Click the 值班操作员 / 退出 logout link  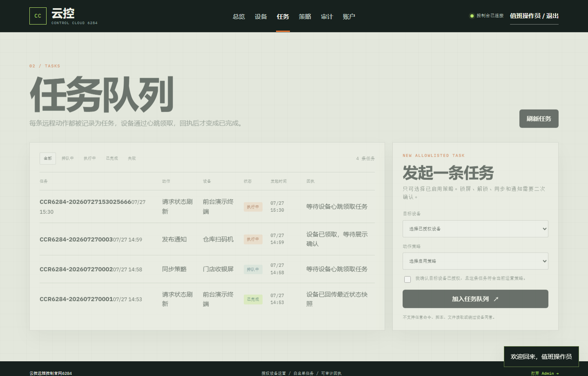(534, 16)
